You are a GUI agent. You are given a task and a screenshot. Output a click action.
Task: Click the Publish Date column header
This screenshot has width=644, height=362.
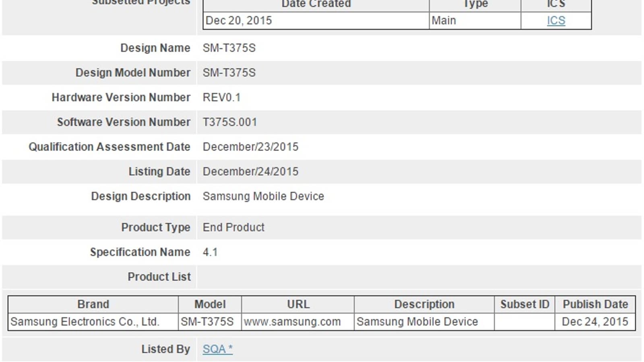point(595,304)
